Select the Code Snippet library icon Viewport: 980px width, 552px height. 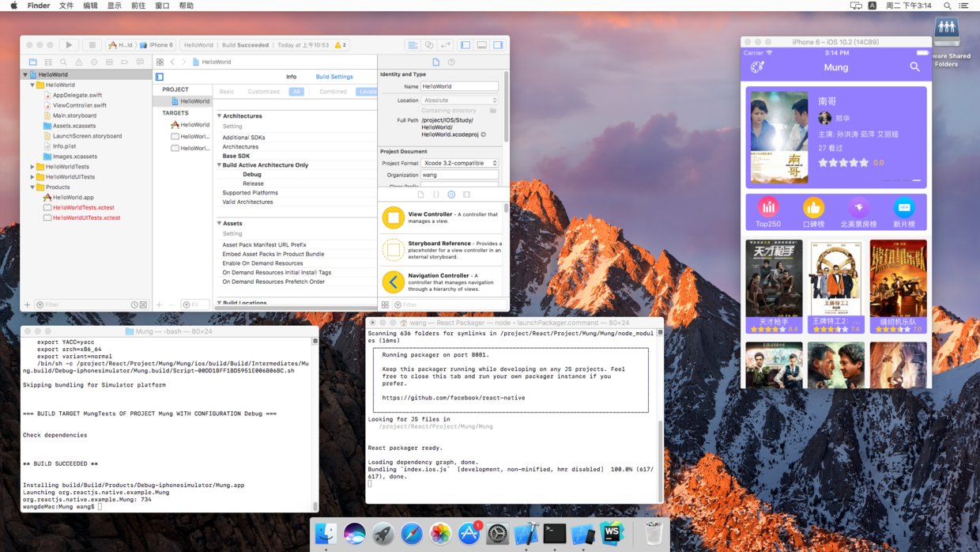point(436,195)
